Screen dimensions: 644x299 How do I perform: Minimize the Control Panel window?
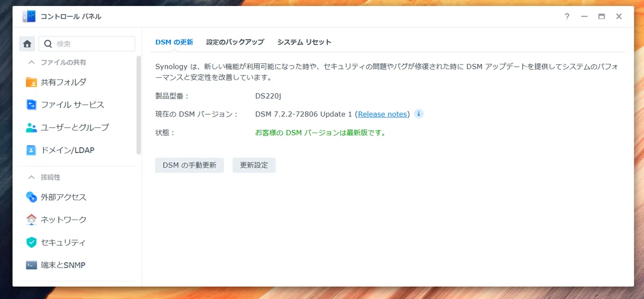[584, 17]
